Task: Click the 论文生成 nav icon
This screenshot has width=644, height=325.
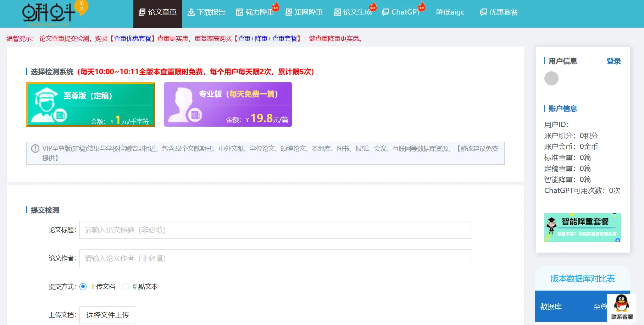Action: click(337, 12)
